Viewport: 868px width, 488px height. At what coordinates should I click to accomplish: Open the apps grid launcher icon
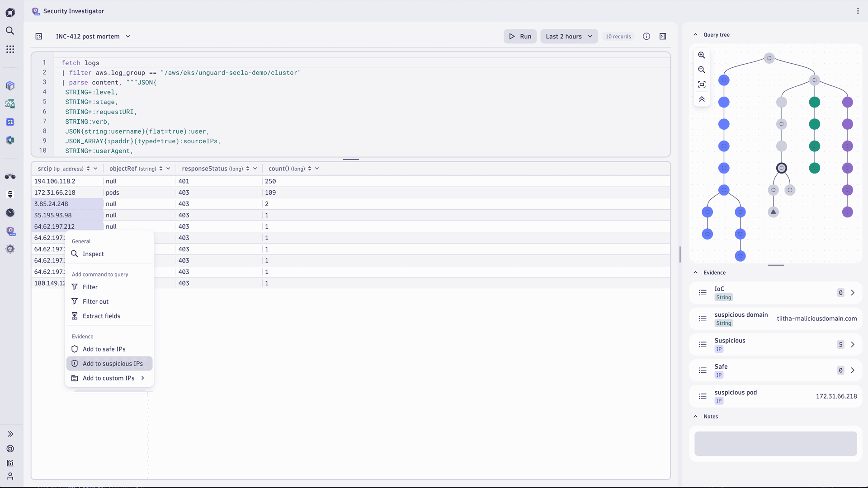pos(10,49)
